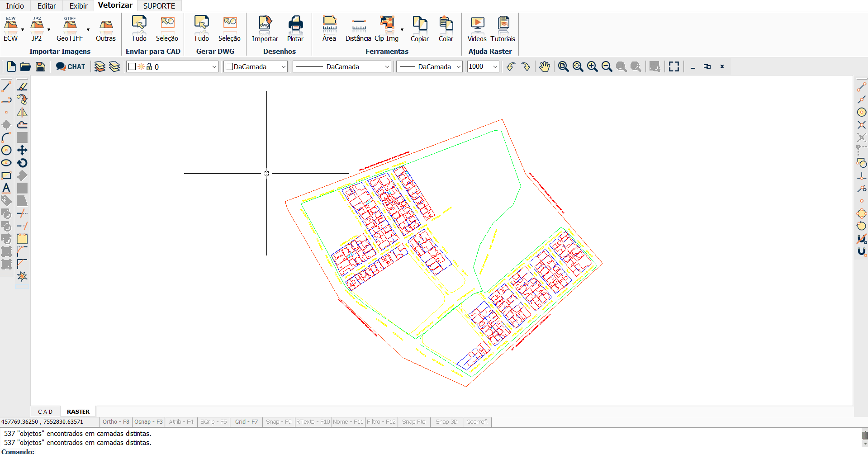Viewport: 868px width, 454px height.
Task: Open the 1000 scale dropdown
Action: coord(495,67)
